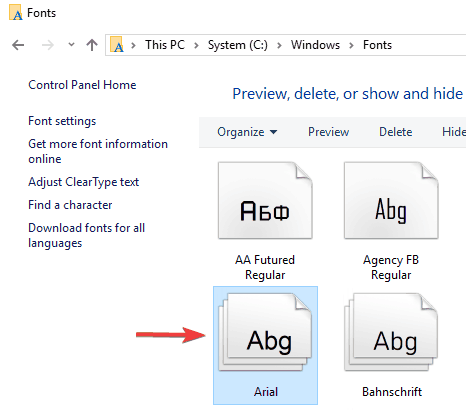466x410 pixels.
Task: Open the Organize dropdown menu
Action: coord(247,132)
